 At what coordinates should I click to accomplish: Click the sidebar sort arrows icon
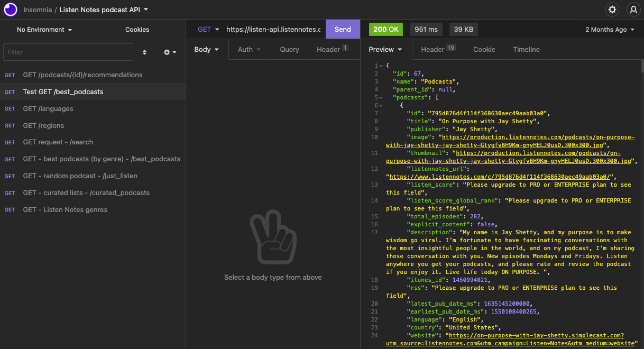(144, 52)
